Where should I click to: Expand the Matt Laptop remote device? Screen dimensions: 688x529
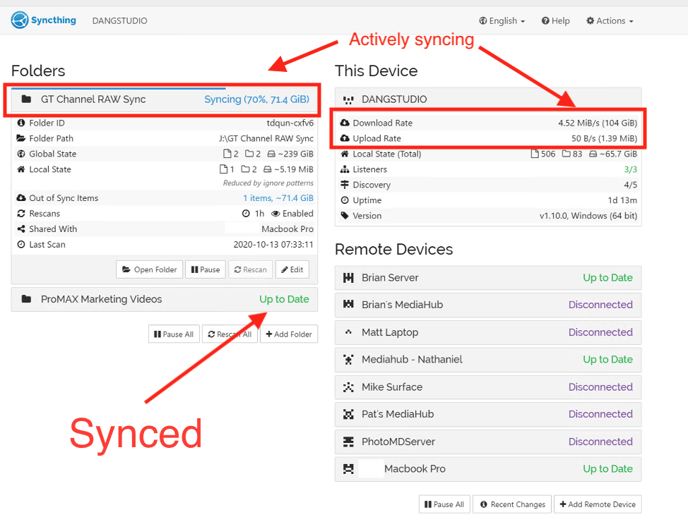coord(488,332)
